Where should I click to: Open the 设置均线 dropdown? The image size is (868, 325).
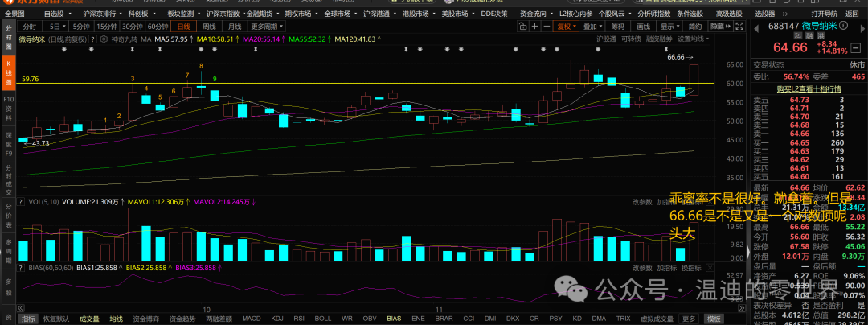point(693,39)
